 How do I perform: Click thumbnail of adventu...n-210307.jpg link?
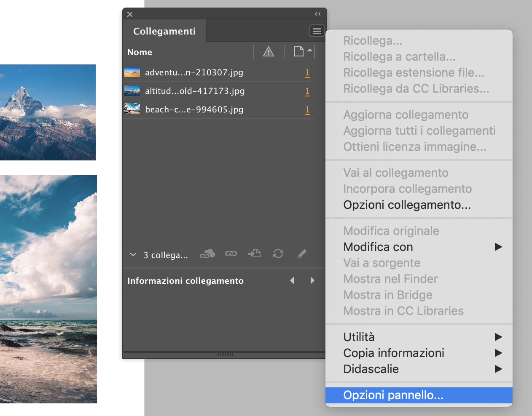pyautogui.click(x=132, y=72)
